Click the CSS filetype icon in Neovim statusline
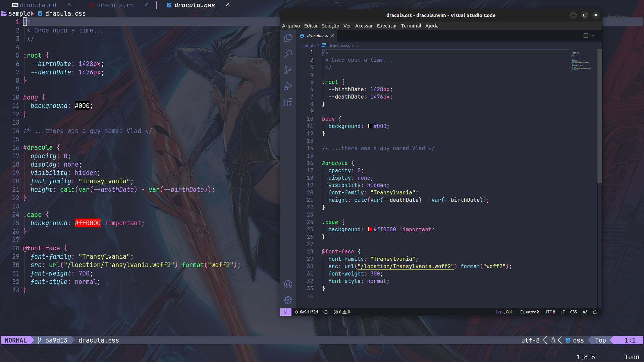Viewport: 644px width, 362px height. pyautogui.click(x=568, y=340)
